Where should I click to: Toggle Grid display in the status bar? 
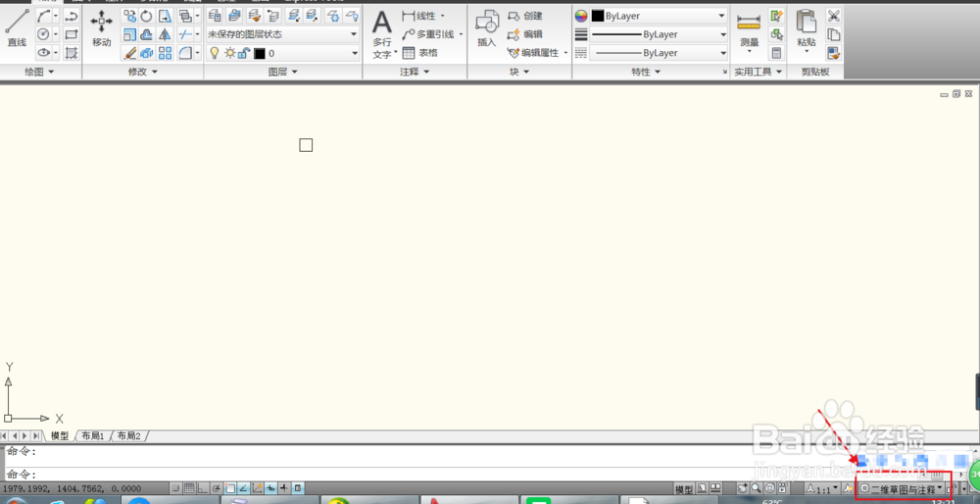tap(189, 487)
